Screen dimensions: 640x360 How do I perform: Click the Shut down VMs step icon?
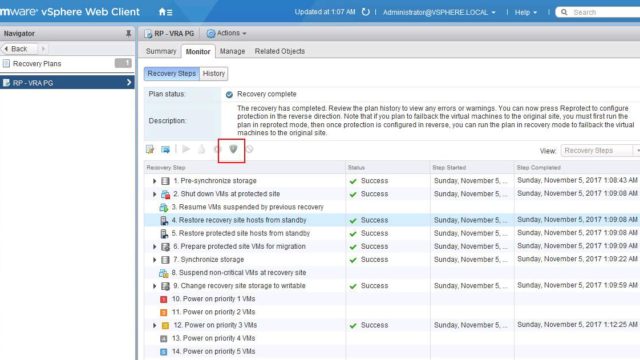click(x=165, y=194)
